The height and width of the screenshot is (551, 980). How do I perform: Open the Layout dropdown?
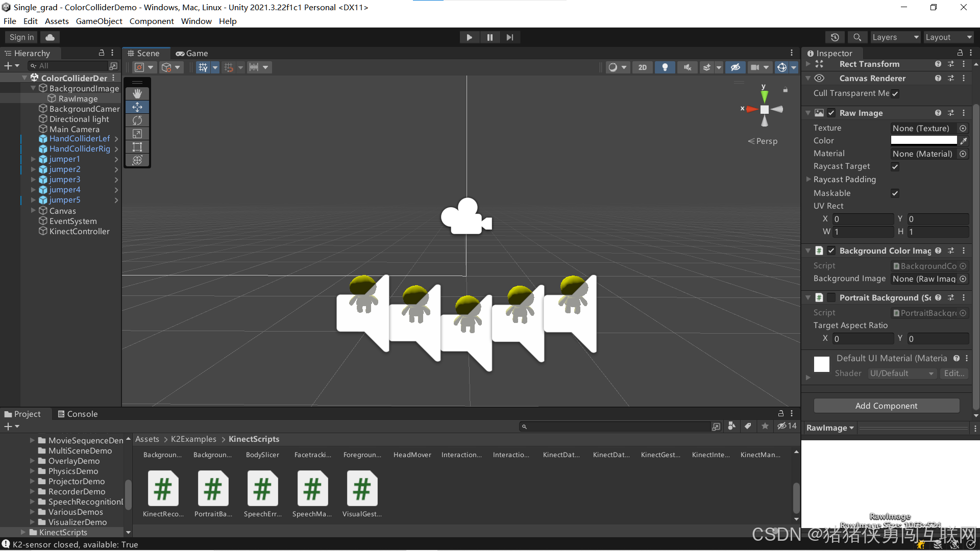(948, 37)
